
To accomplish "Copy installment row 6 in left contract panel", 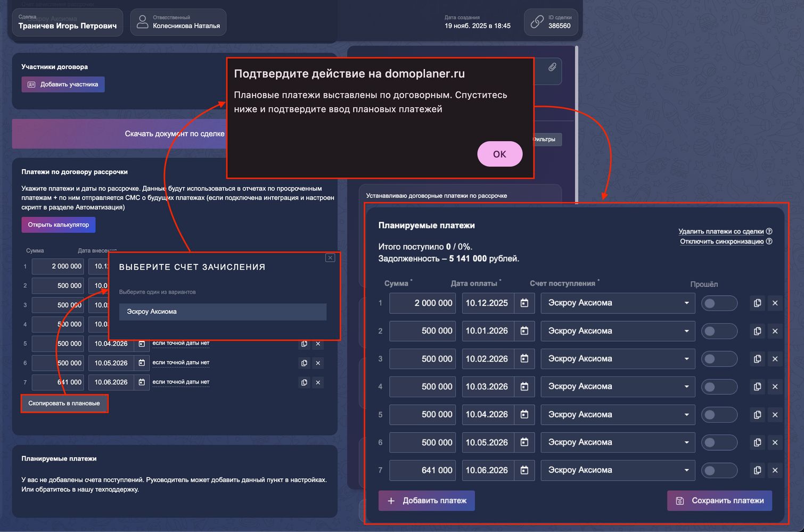I will 304,363.
